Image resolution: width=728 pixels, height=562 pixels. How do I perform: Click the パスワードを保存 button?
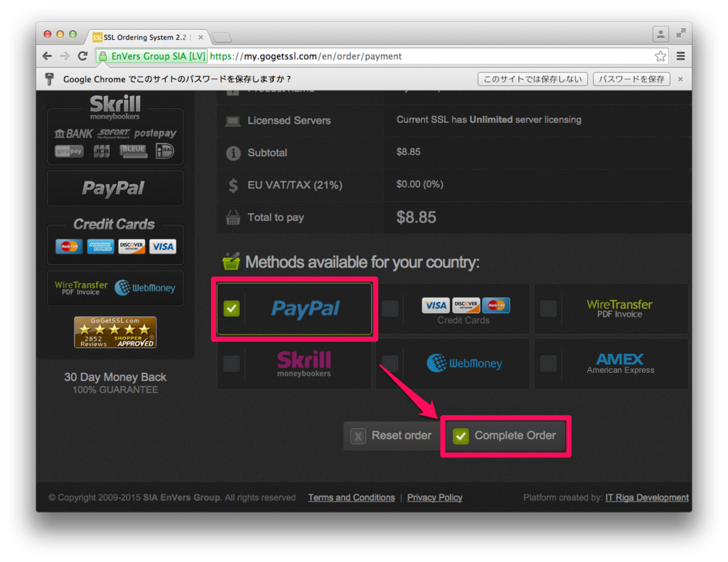631,80
